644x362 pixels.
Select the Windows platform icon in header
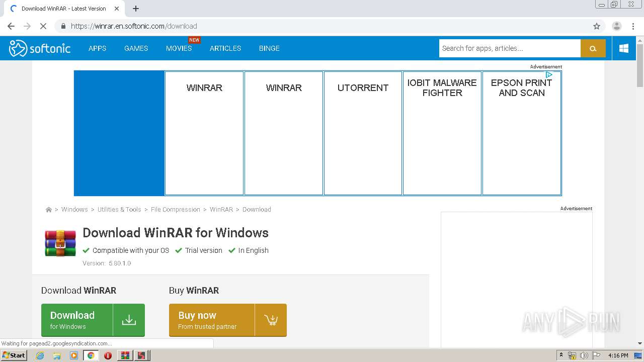coord(624,48)
